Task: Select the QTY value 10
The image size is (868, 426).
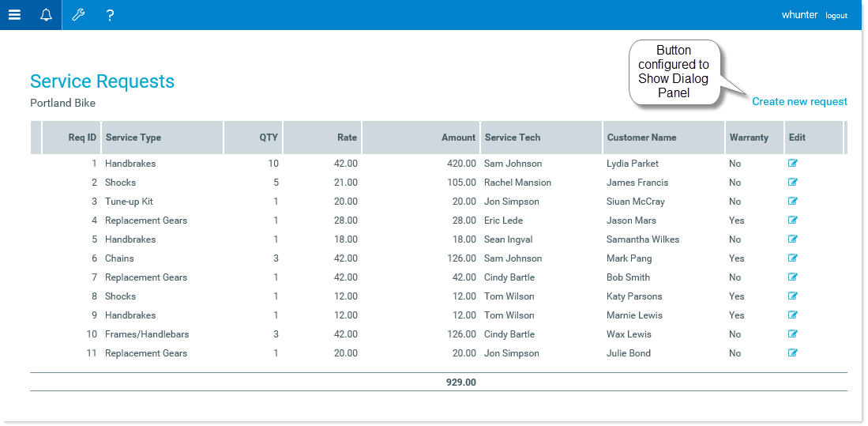Action: click(x=273, y=164)
